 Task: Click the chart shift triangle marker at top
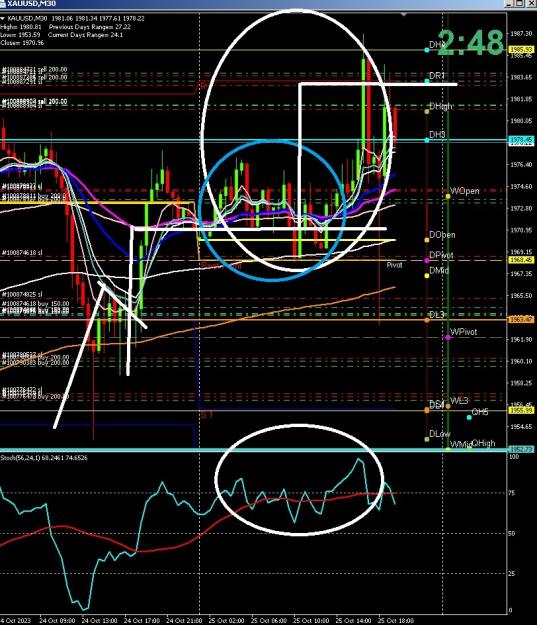pos(403,14)
